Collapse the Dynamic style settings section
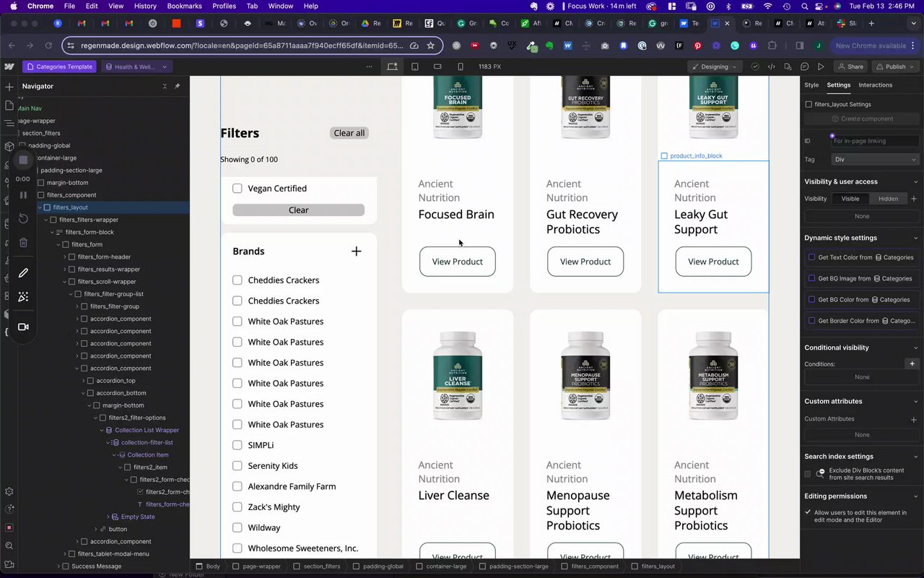Image resolution: width=924 pixels, height=578 pixels. coord(915,238)
